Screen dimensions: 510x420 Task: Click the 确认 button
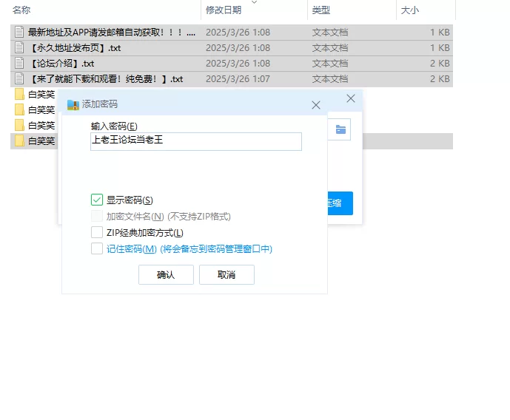pyautogui.click(x=166, y=275)
